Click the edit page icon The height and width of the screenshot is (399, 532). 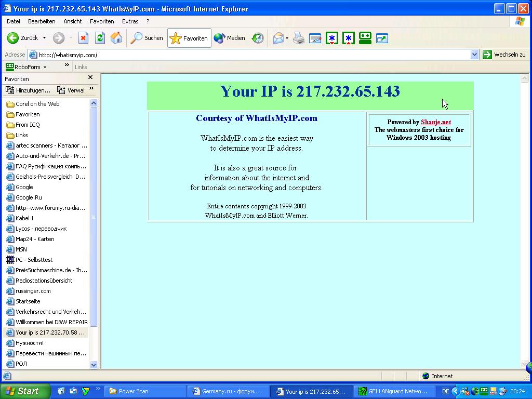pyautogui.click(x=315, y=38)
